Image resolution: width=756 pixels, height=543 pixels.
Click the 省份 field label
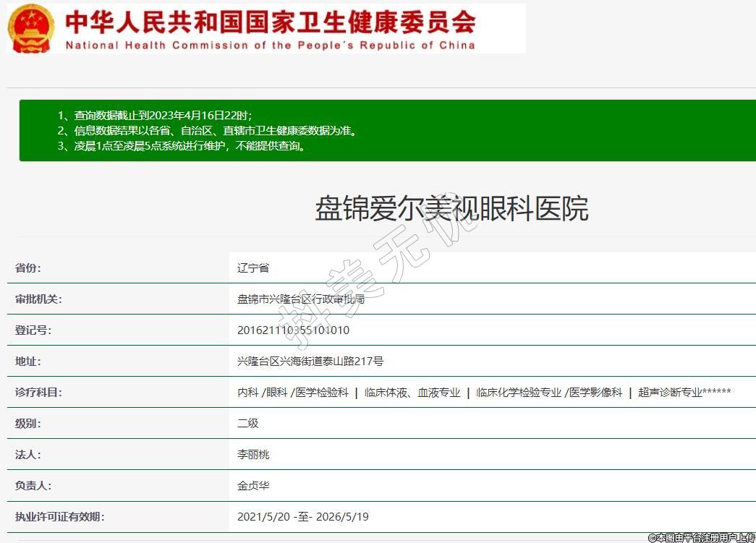pyautogui.click(x=28, y=268)
